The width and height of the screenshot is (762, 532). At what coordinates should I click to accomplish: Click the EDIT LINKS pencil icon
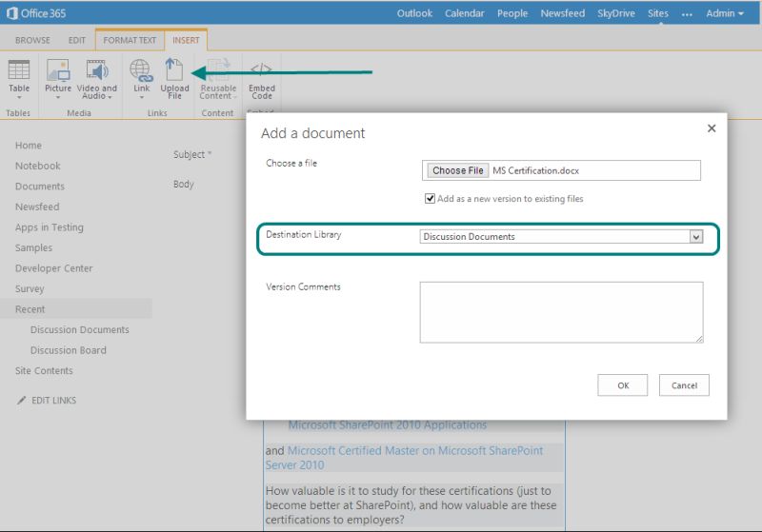click(21, 401)
